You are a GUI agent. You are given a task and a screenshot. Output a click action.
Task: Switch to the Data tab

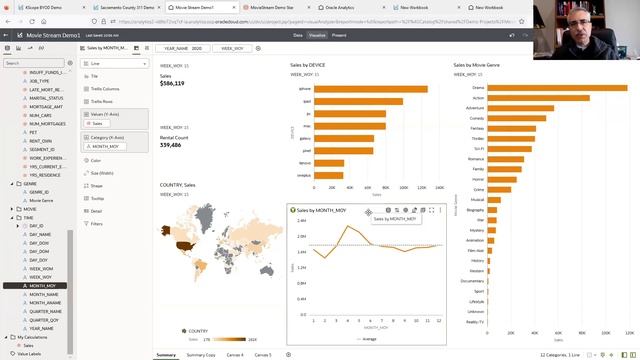tap(298, 36)
